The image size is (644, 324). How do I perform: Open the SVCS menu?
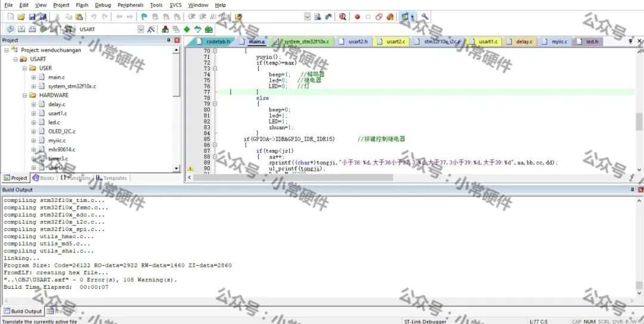click(175, 5)
